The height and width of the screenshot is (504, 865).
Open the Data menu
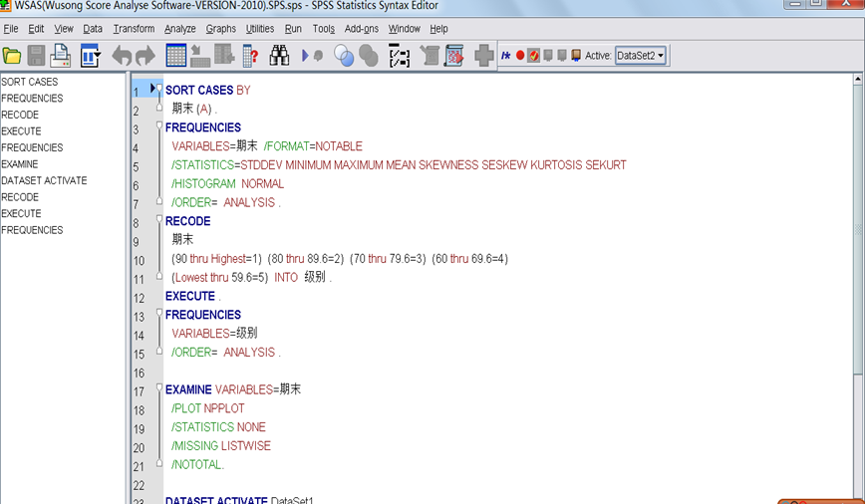tap(93, 29)
